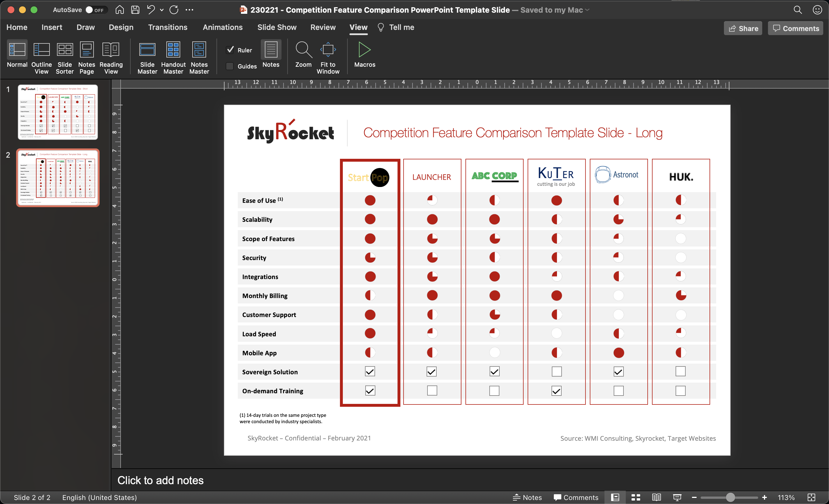Open the Animations tab
The image size is (829, 504).
[x=223, y=27]
